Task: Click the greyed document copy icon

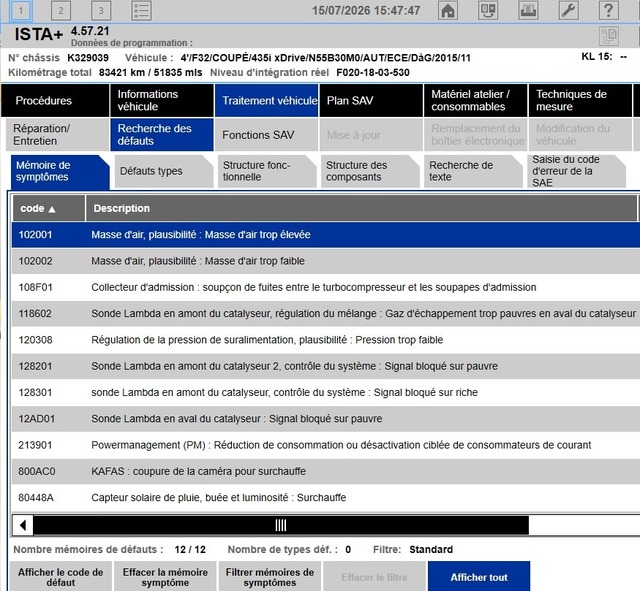Action: click(609, 36)
